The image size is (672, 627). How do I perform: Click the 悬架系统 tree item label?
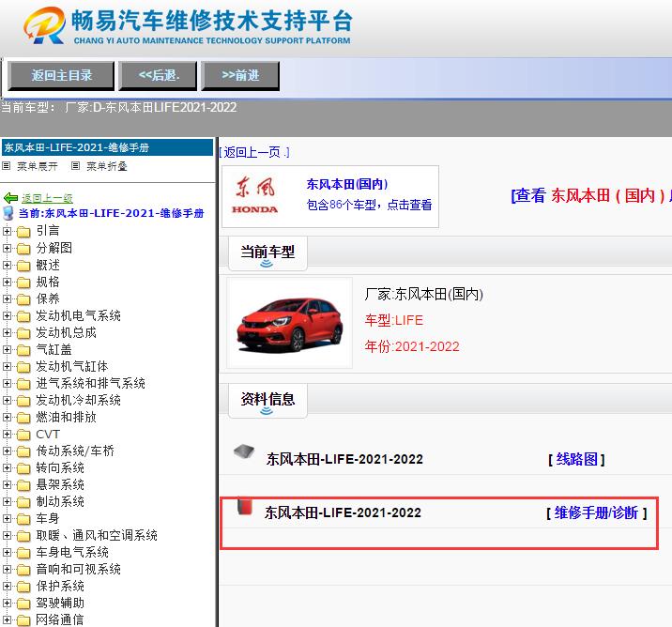click(60, 484)
